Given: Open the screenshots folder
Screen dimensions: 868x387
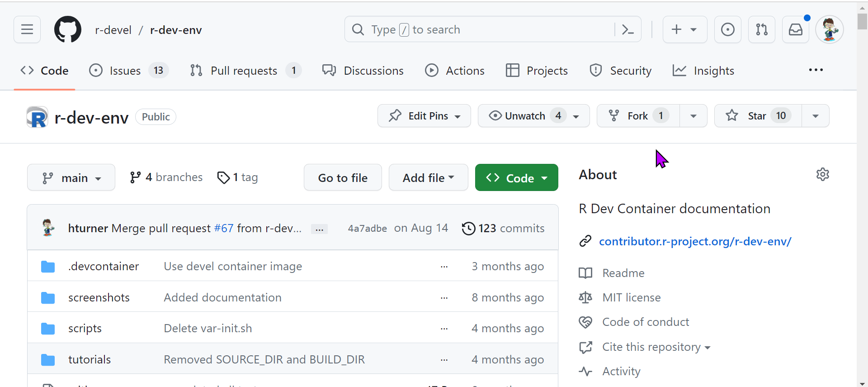Looking at the screenshot, I should point(99,297).
